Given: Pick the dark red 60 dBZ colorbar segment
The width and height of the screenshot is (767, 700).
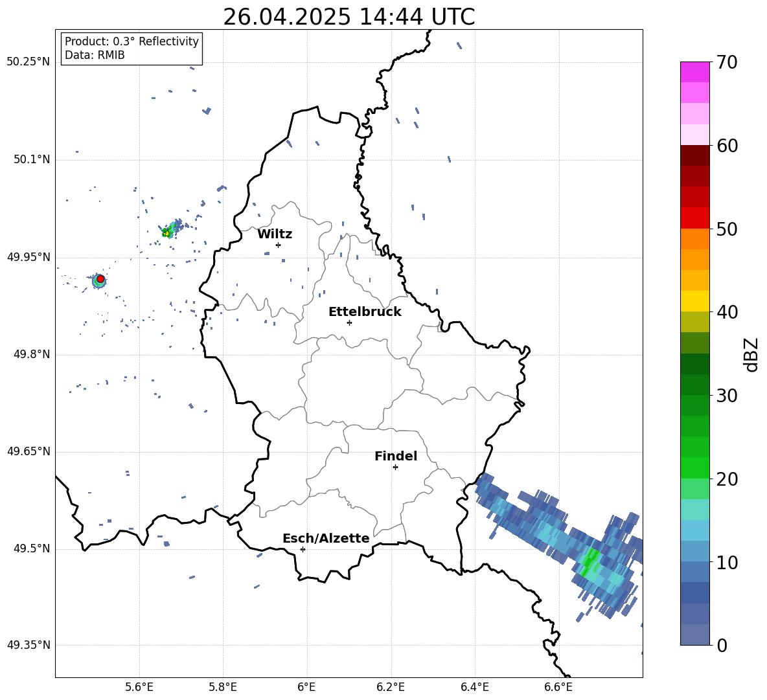Looking at the screenshot, I should (694, 155).
